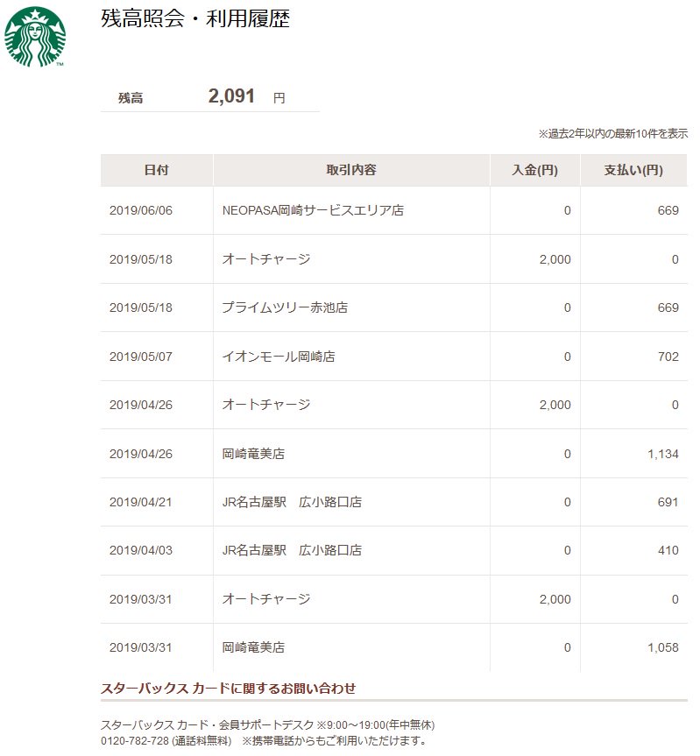This screenshot has width=700, height=756.
Task: Select the date 2019/06/06
Action: pyautogui.click(x=141, y=211)
